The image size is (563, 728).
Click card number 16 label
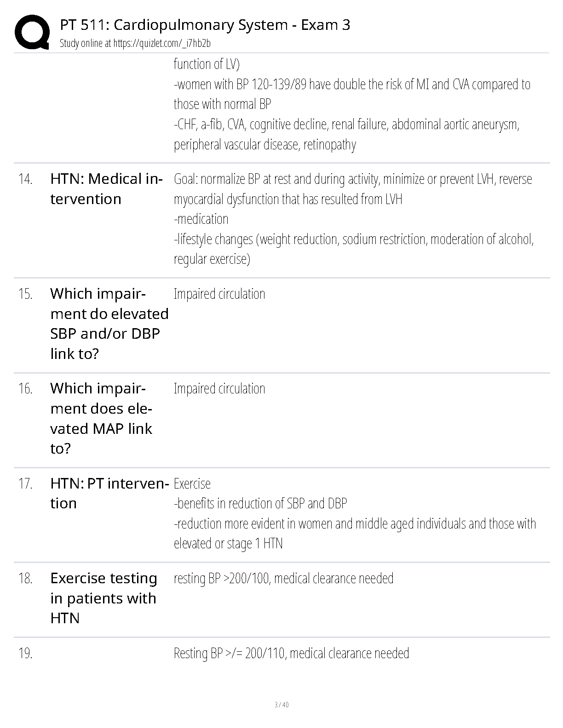[x=26, y=388]
